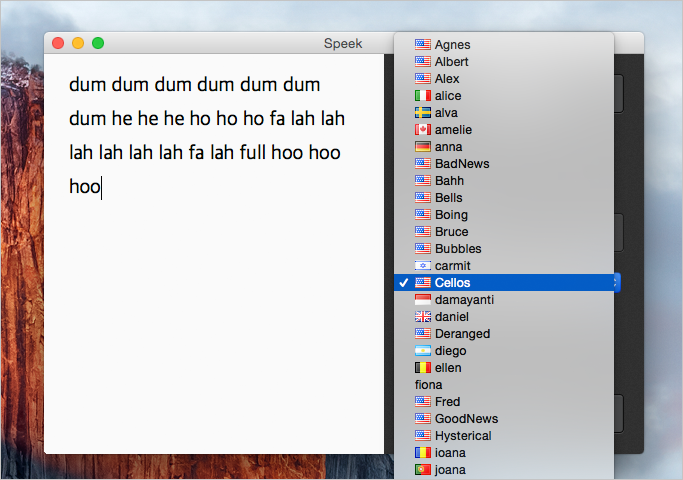Choose Bruce from the voice menu
Image resolution: width=683 pixels, height=480 pixels.
(x=504, y=231)
